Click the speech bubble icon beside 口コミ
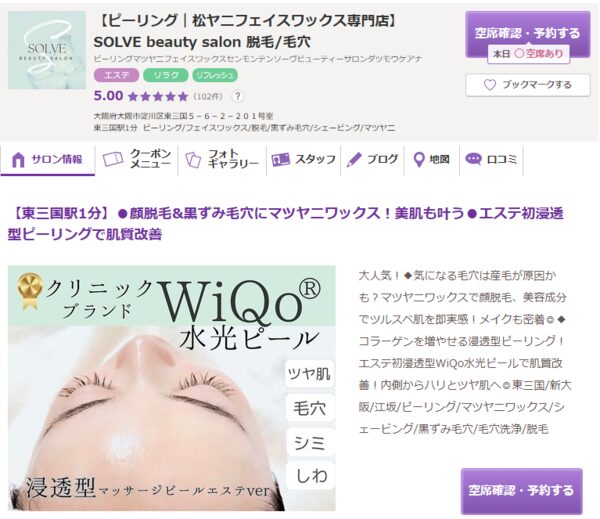 click(473, 159)
